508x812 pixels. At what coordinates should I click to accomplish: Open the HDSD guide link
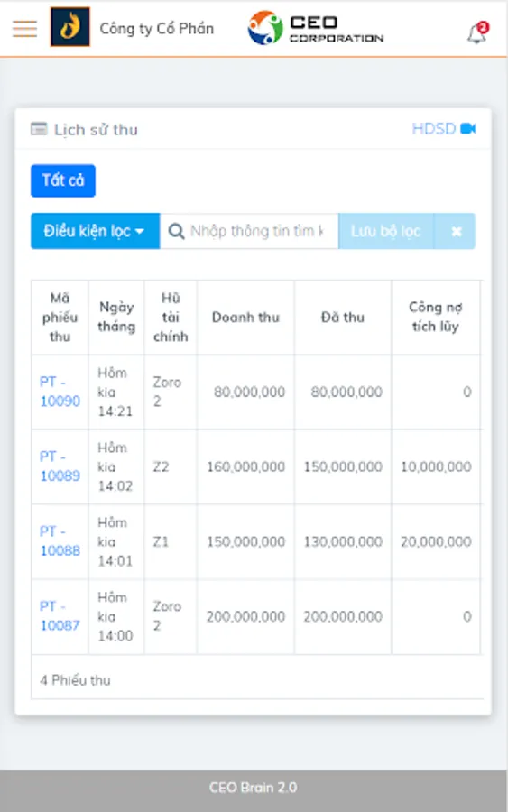point(433,128)
